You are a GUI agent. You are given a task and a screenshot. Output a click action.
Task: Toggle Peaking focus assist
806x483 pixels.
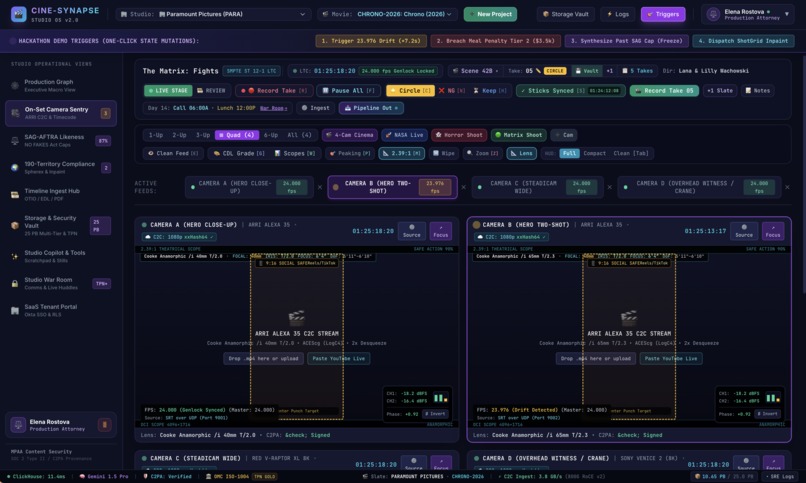[x=350, y=153]
